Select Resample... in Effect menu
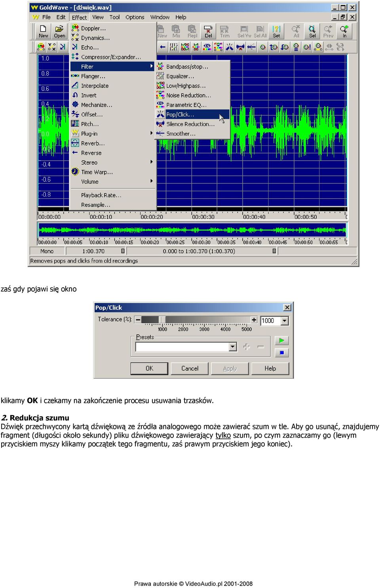Image resolution: width=380 pixels, height=588 pixels. [113, 205]
